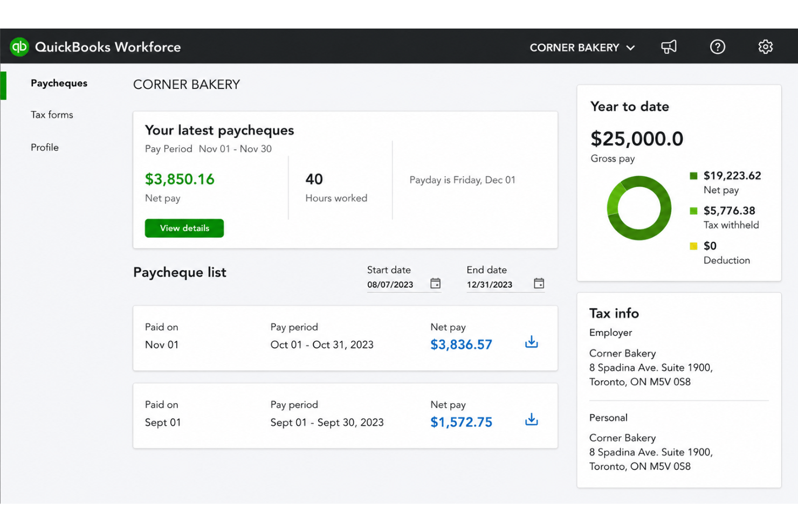
Task: Open the Start date calendar picker icon
Action: coord(435,284)
